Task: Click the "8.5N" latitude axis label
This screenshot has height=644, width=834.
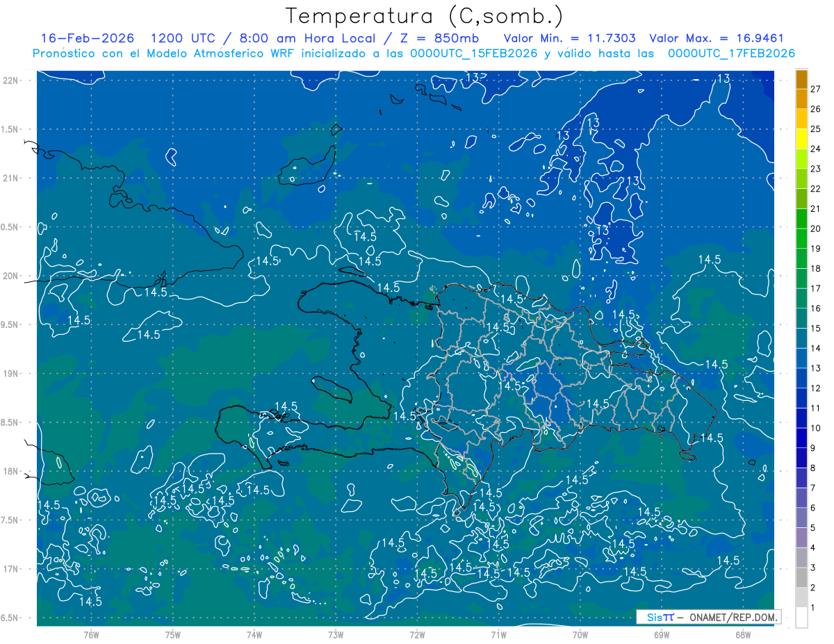Action: pyautogui.click(x=10, y=422)
